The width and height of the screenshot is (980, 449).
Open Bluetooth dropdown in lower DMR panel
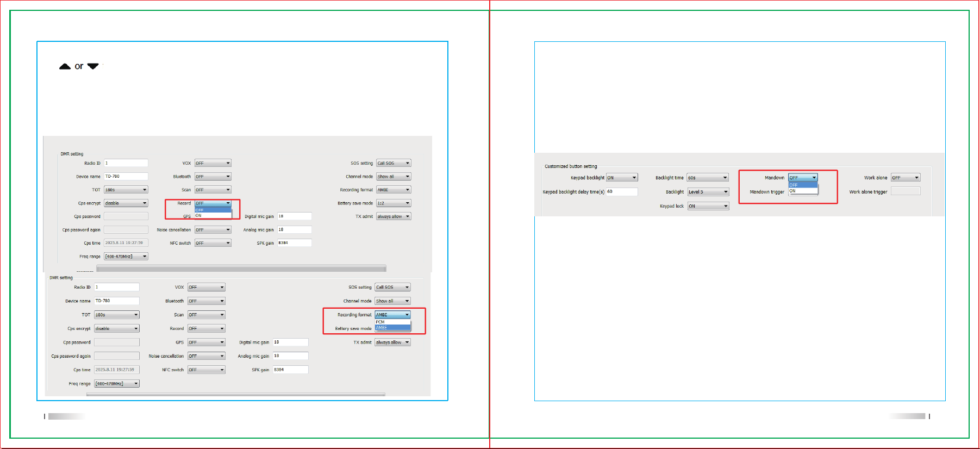207,301
